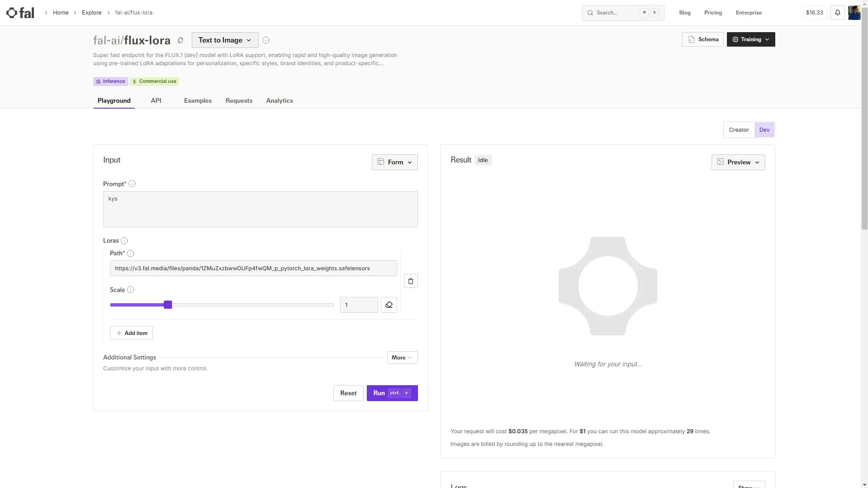The image size is (868, 488).
Task: Open the Text to Image dropdown
Action: [225, 40]
